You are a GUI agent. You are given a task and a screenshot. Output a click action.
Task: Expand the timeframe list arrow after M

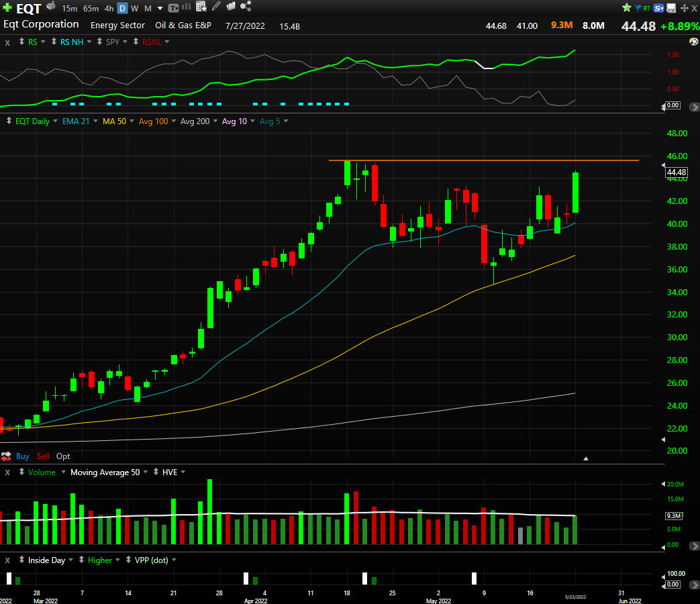[x=160, y=8]
